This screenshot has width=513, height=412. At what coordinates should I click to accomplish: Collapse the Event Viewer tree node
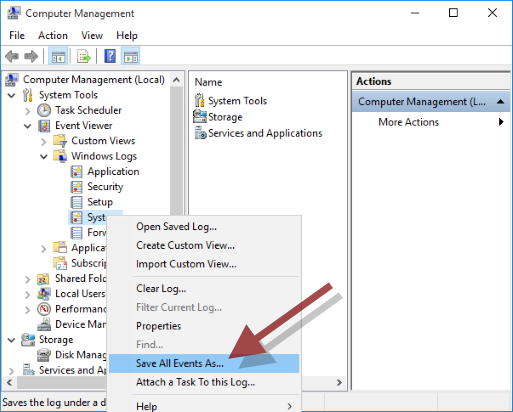pyautogui.click(x=28, y=126)
